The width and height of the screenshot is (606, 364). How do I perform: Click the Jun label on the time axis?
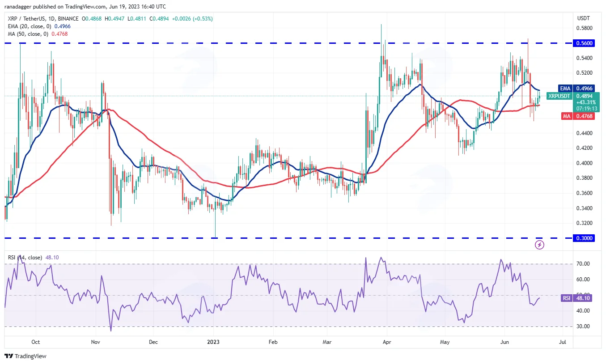(504, 342)
